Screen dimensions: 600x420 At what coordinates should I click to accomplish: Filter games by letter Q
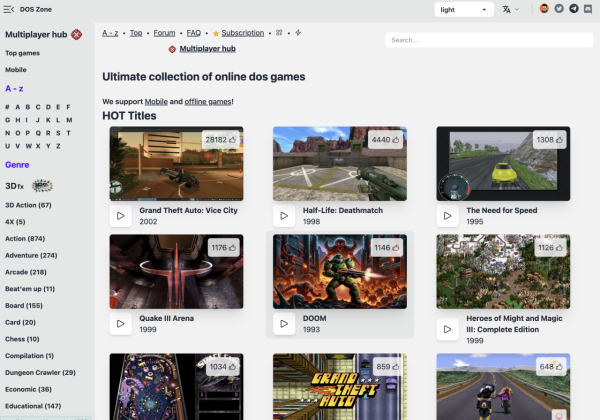point(38,133)
